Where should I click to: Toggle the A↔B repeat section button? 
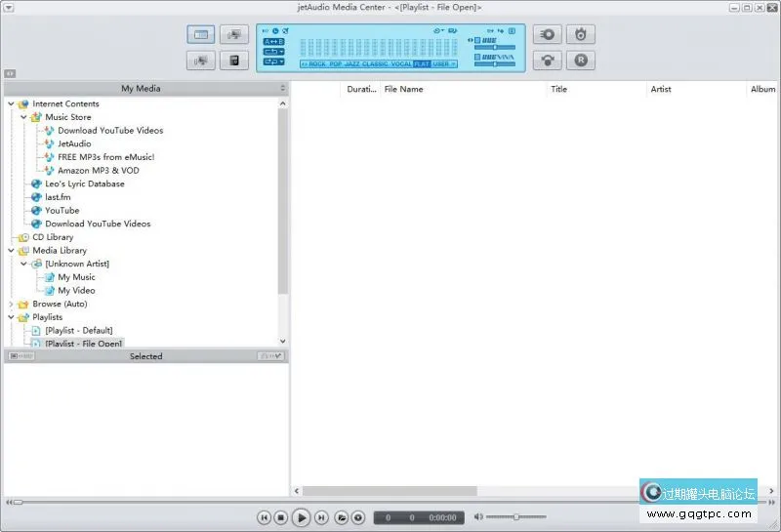click(274, 41)
